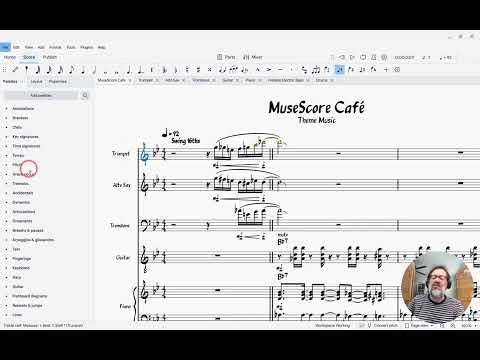Flip note stem direction
This screenshot has height=360, width=480.
point(327,70)
